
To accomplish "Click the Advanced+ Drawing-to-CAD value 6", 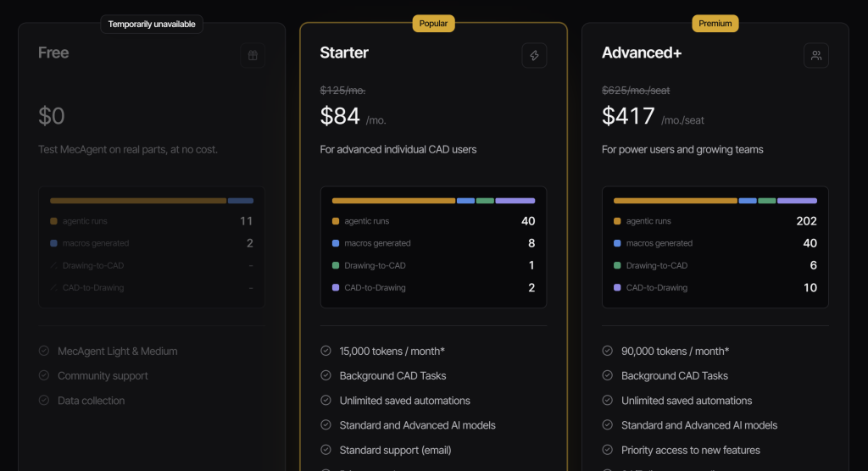I will (813, 265).
